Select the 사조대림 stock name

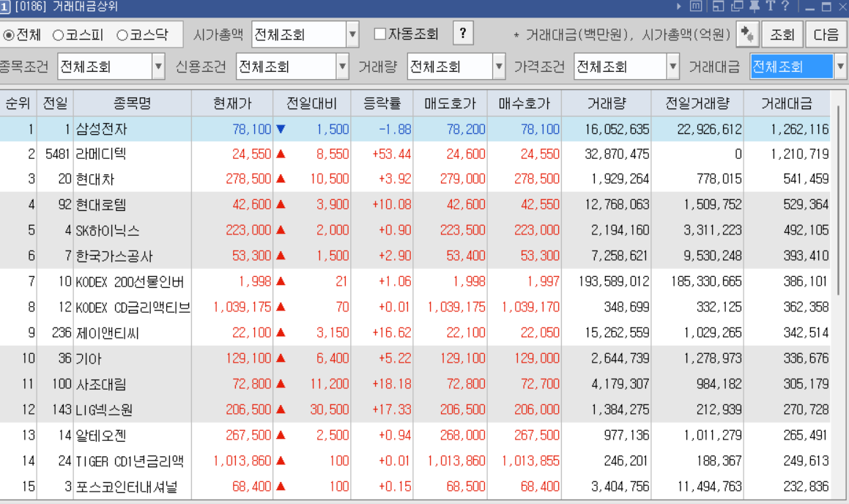101,385
